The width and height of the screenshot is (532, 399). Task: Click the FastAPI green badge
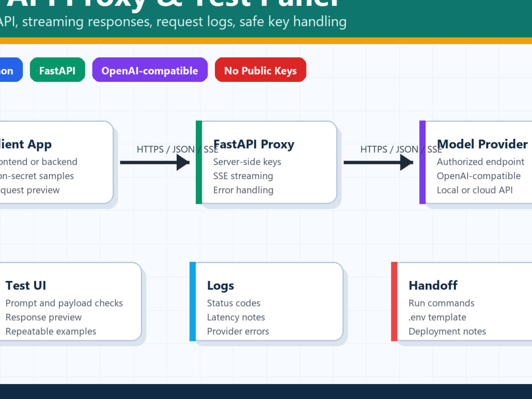pyautogui.click(x=57, y=70)
